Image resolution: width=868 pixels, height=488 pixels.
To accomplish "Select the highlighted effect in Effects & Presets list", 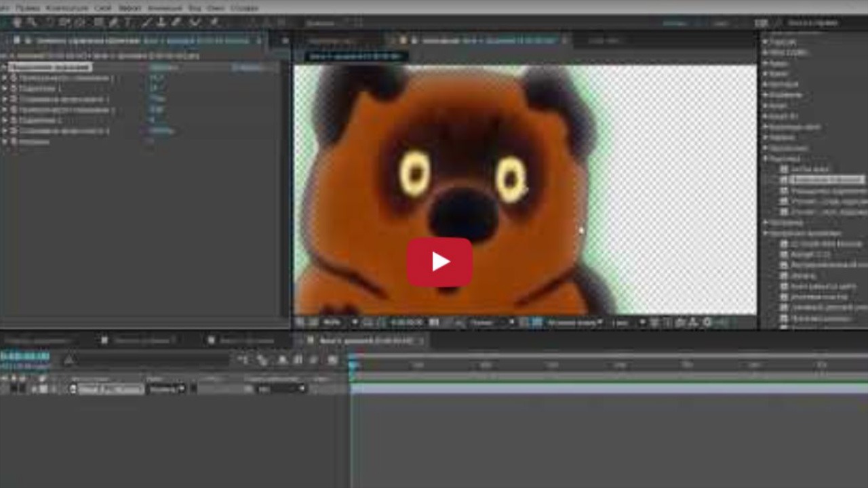I will [827, 180].
